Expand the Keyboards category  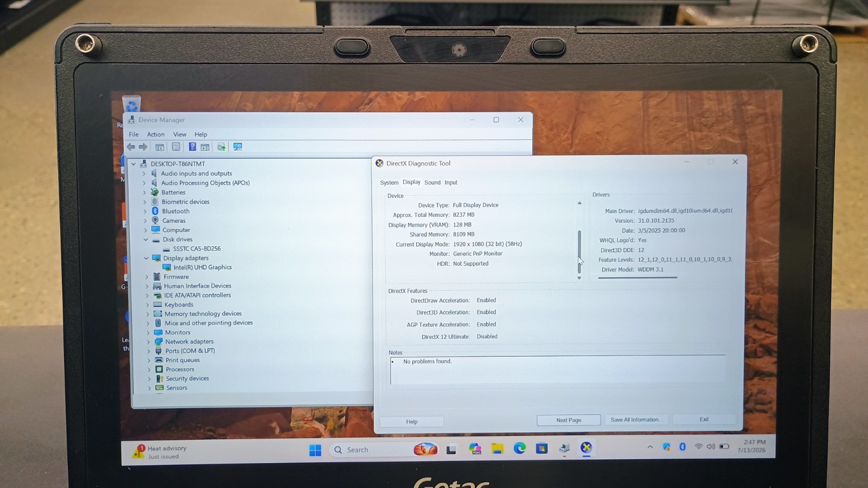(147, 305)
